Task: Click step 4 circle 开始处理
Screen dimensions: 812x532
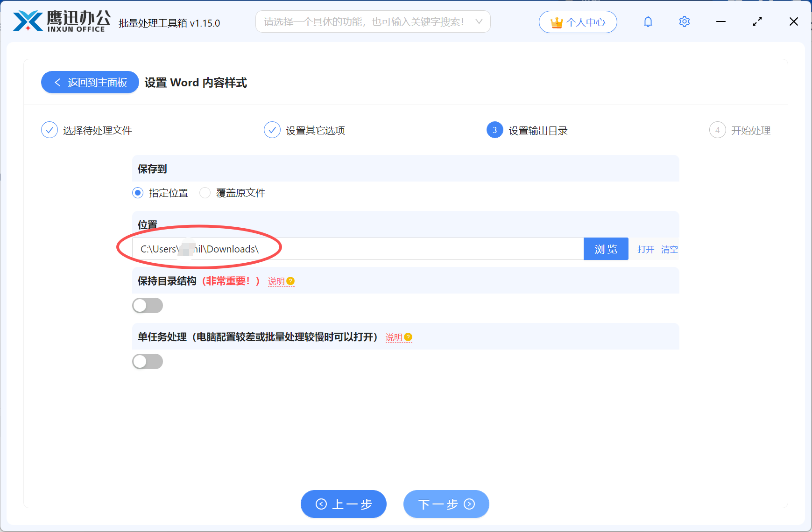Action: pos(718,130)
